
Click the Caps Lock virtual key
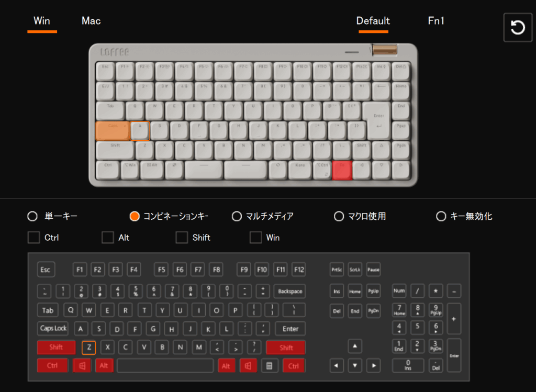[53, 329]
